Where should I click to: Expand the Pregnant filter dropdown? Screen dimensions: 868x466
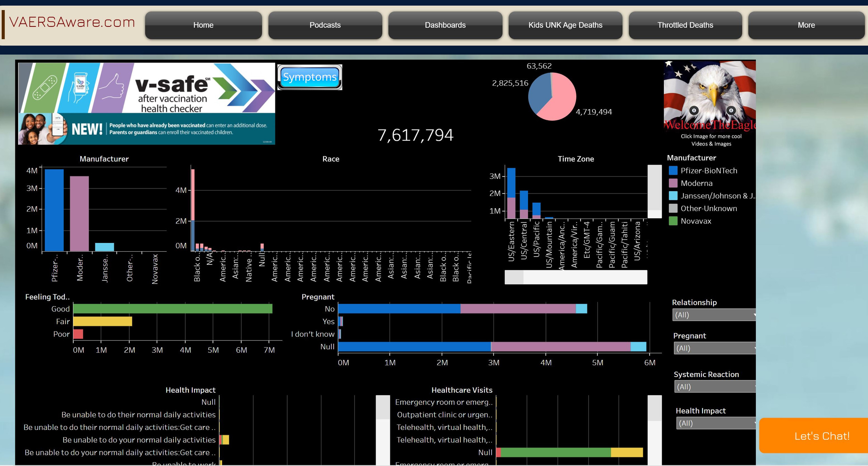pyautogui.click(x=714, y=348)
